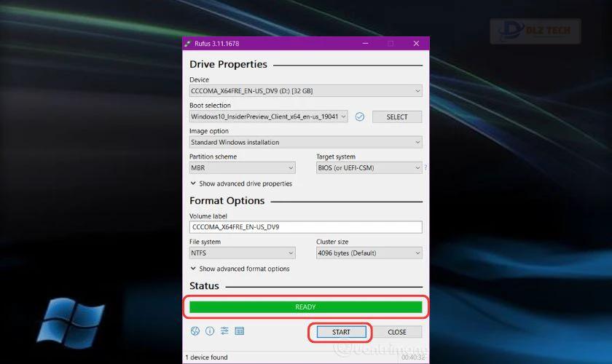Click the Target system help question mark
The height and width of the screenshot is (364, 612).
tap(425, 167)
